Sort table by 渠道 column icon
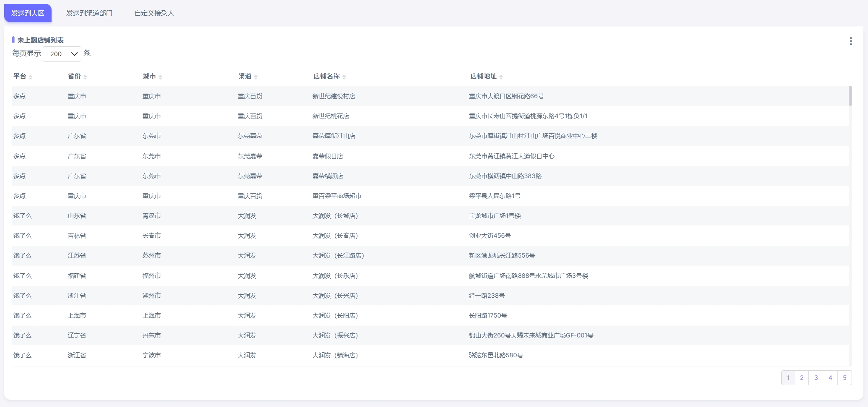Image resolution: width=868 pixels, height=407 pixels. tap(256, 77)
